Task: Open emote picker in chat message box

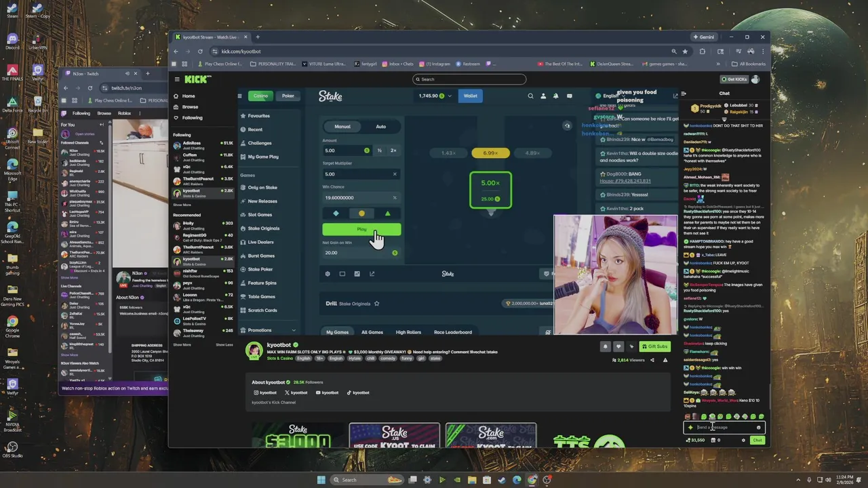Action: click(x=758, y=428)
